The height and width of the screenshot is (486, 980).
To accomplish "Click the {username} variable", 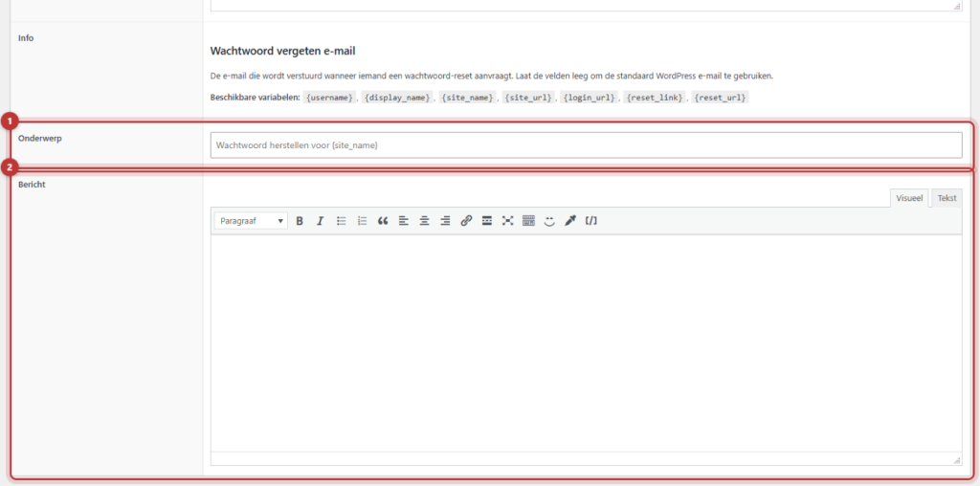I will tap(330, 99).
